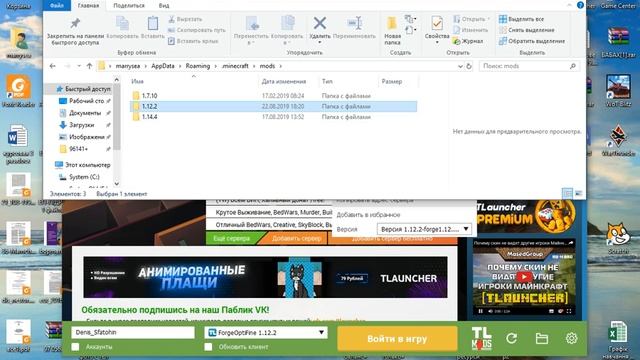Switch to large icons view in status bar
This screenshot has width=640, height=360.
click(578, 193)
